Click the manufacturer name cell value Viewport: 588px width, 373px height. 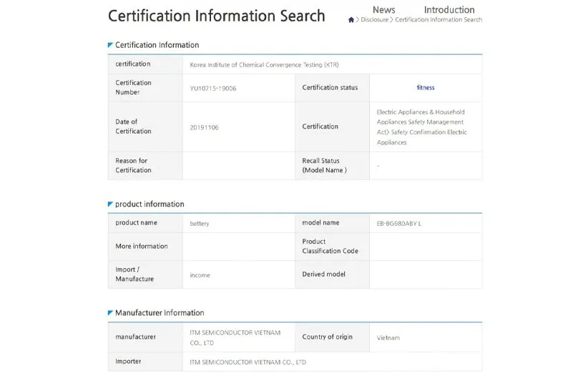235,337
